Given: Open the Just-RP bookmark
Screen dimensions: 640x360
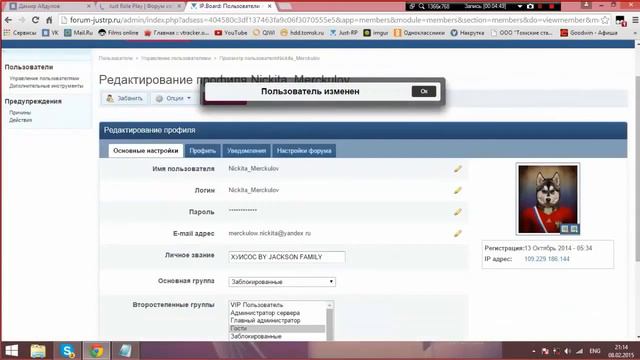Looking at the screenshot, I should [x=344, y=33].
